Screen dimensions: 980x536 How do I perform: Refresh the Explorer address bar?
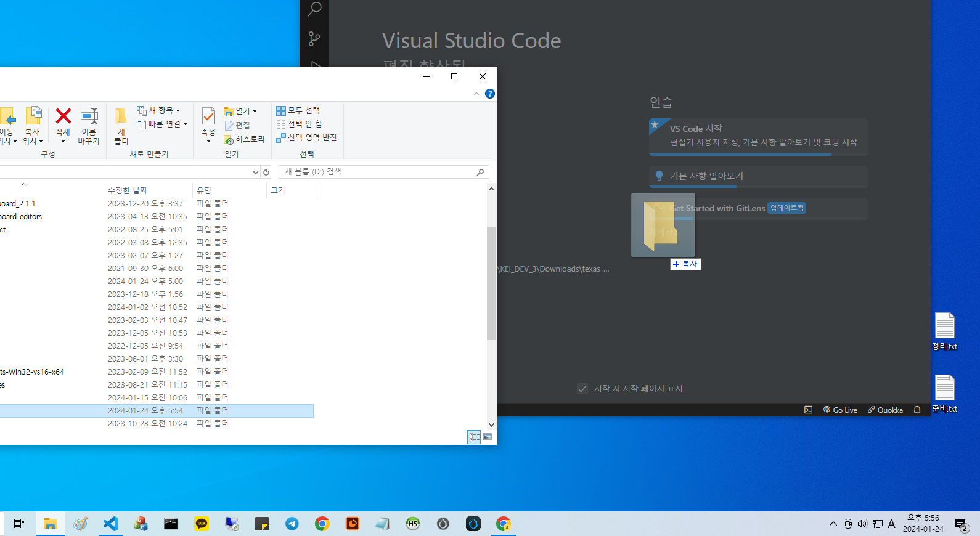click(266, 172)
